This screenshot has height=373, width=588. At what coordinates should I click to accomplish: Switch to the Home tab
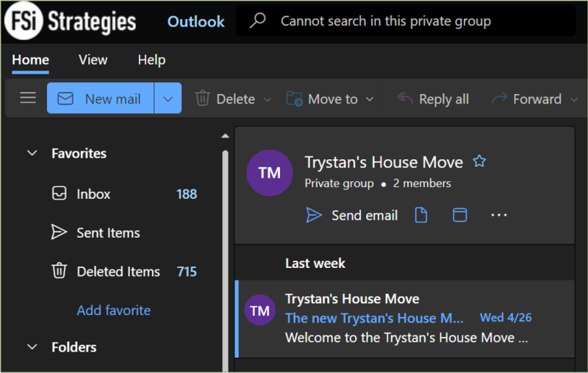30,60
